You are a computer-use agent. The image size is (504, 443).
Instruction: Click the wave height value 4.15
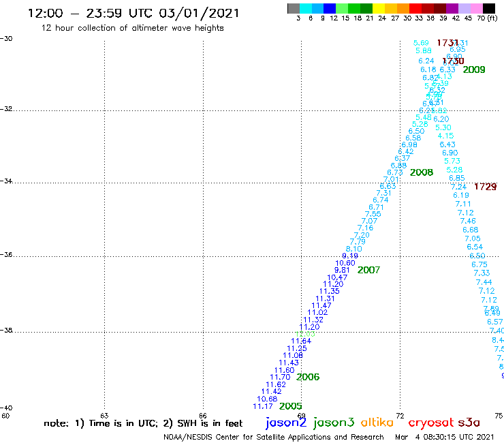[446, 136]
